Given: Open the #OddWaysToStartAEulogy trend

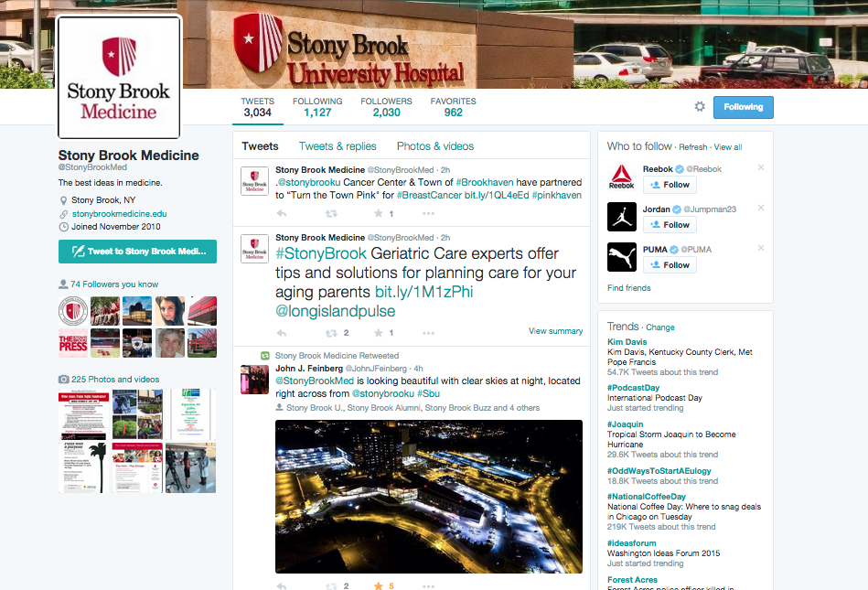Looking at the screenshot, I should [x=659, y=471].
